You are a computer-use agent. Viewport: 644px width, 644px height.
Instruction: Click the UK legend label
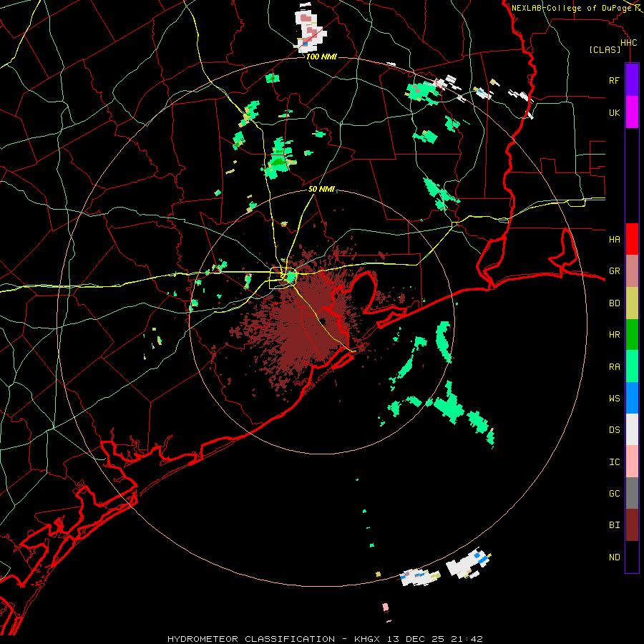coord(614,112)
